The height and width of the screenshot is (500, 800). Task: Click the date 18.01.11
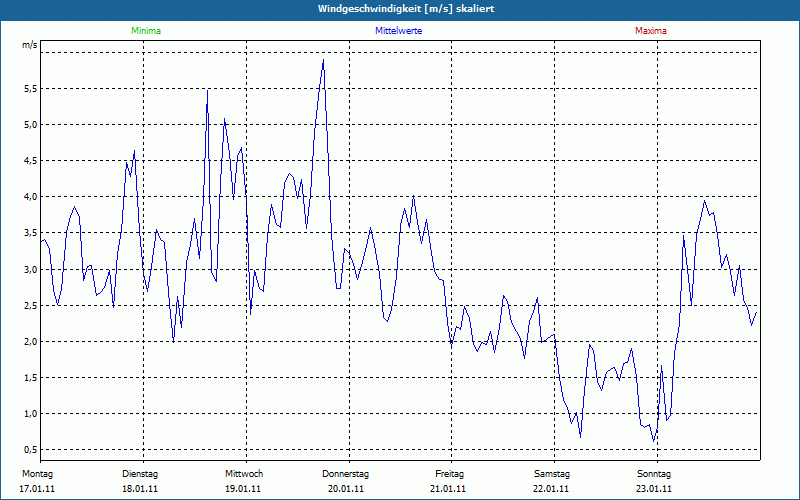(x=140, y=489)
